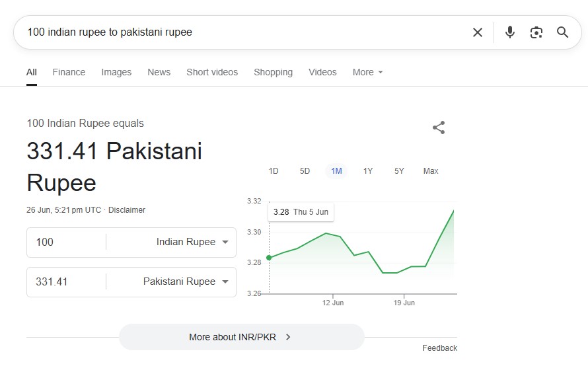Click More about INR/PKR button
Image resolution: width=588 pixels, height=372 pixels.
coord(241,337)
